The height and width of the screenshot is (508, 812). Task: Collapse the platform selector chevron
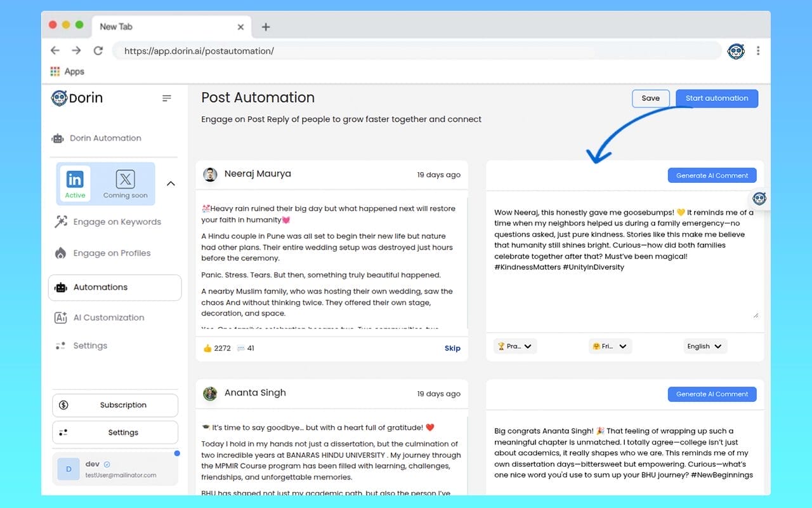(171, 184)
